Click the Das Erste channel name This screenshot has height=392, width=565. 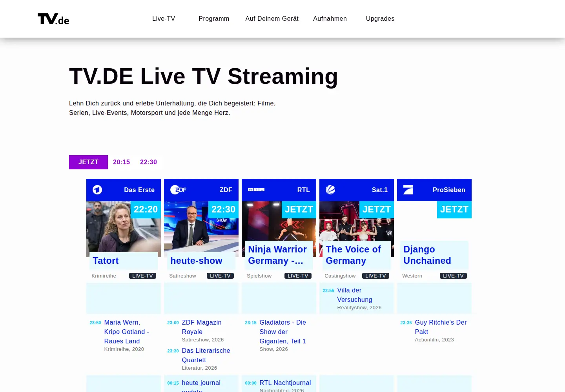pyautogui.click(x=139, y=190)
